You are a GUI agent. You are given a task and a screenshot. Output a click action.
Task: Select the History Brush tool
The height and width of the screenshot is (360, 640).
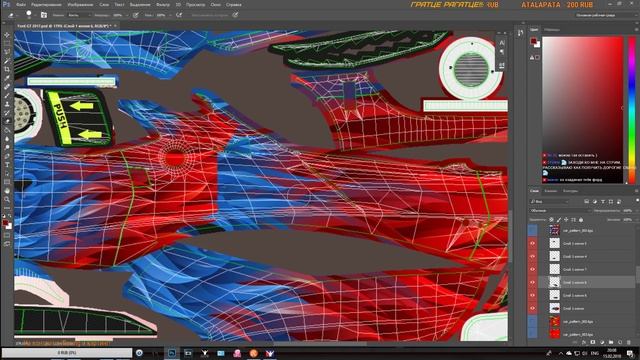click(7, 113)
